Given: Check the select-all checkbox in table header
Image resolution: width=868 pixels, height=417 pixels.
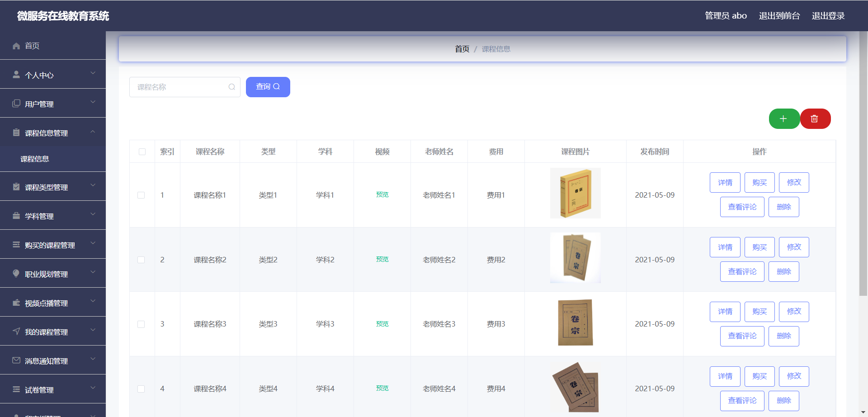Looking at the screenshot, I should (x=142, y=152).
